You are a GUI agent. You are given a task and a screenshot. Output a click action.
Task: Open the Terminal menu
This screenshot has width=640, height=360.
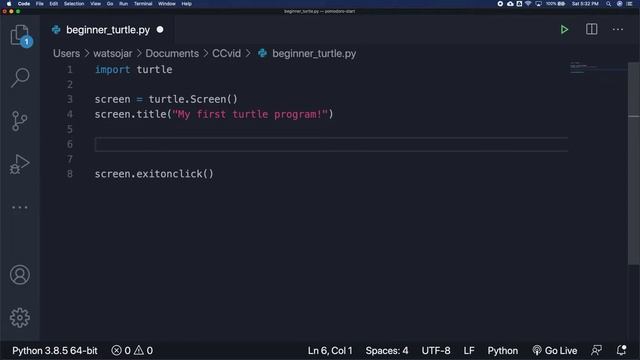coord(143,4)
